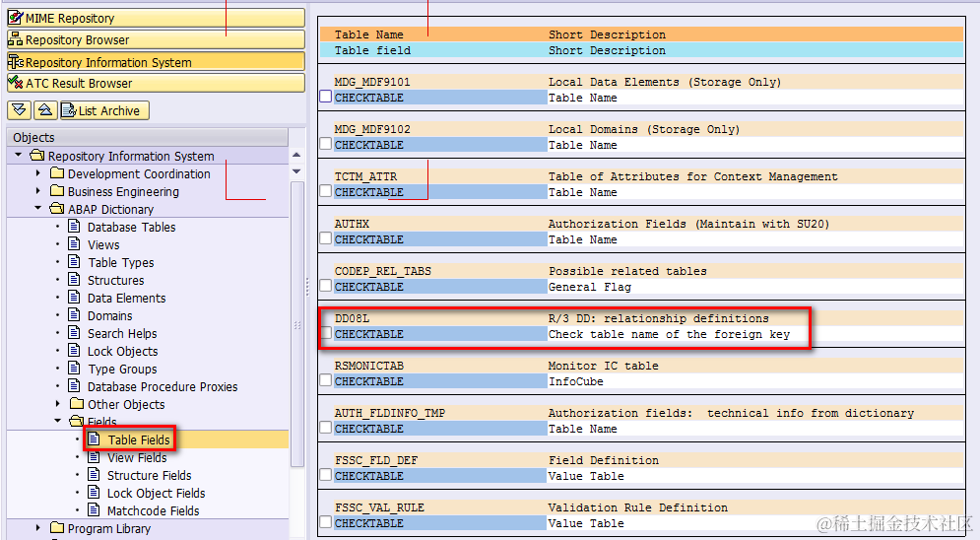Click the ATC Result Browser icon
980x540 pixels.
(x=16, y=83)
